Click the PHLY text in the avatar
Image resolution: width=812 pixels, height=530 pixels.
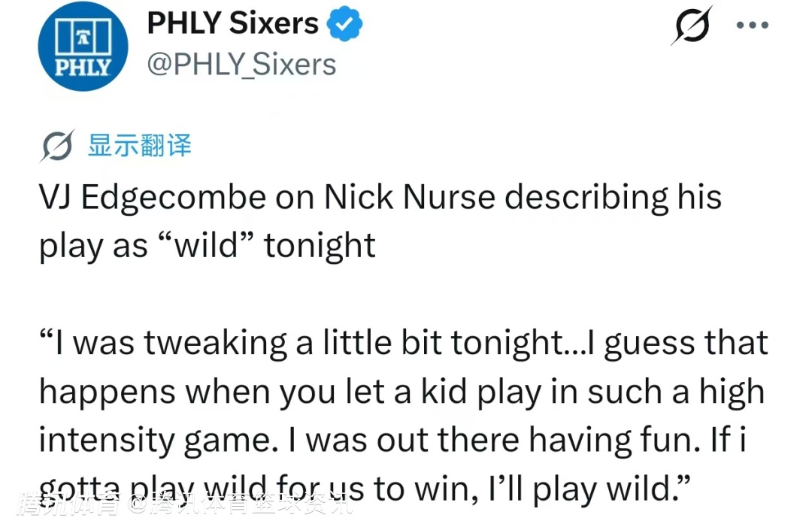[x=75, y=68]
